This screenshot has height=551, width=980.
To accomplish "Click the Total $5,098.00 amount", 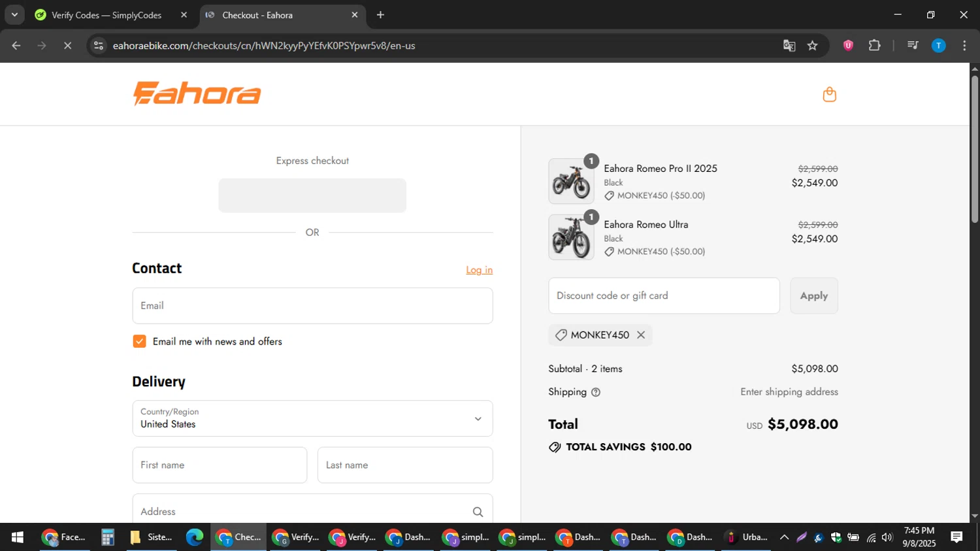I will (802, 424).
